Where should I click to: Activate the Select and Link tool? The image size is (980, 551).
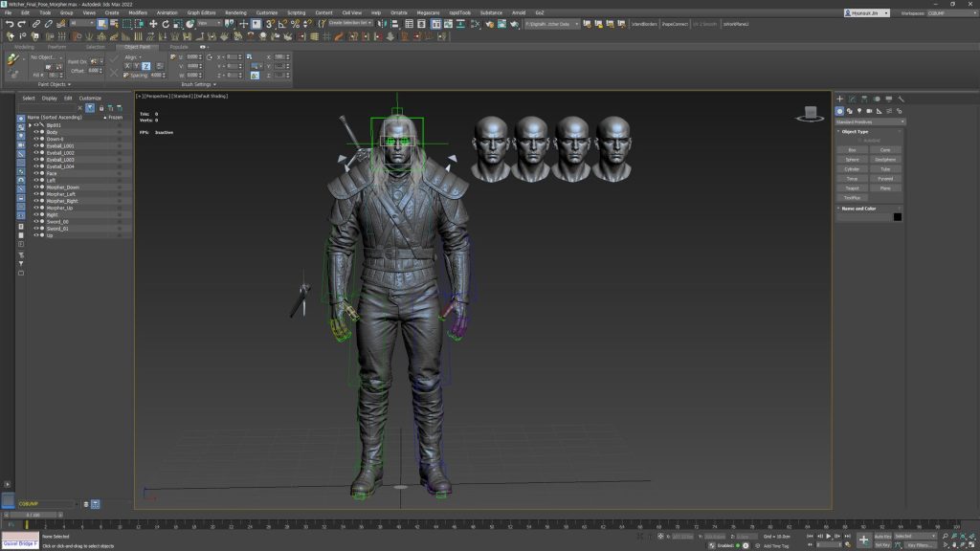pos(36,24)
